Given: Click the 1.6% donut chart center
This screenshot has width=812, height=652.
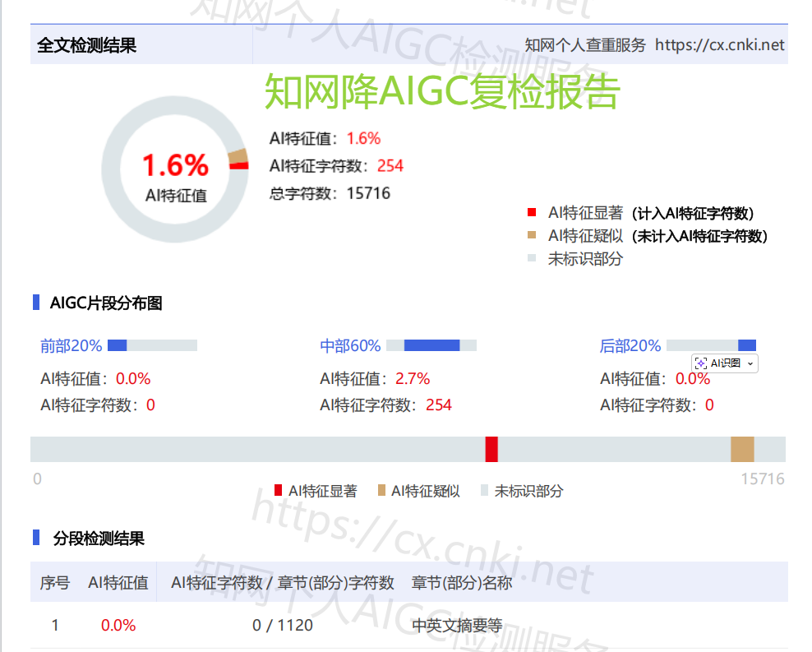Looking at the screenshot, I should pos(175,175).
